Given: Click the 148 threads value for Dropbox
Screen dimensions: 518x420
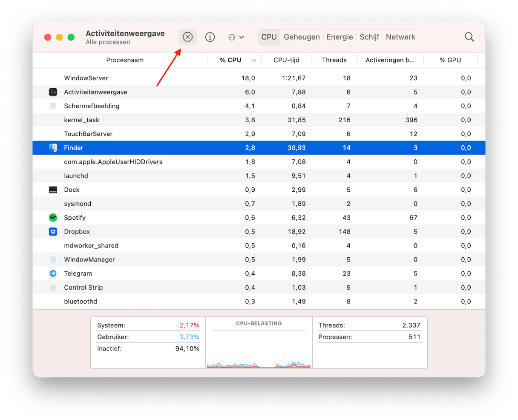Looking at the screenshot, I should [x=345, y=232].
